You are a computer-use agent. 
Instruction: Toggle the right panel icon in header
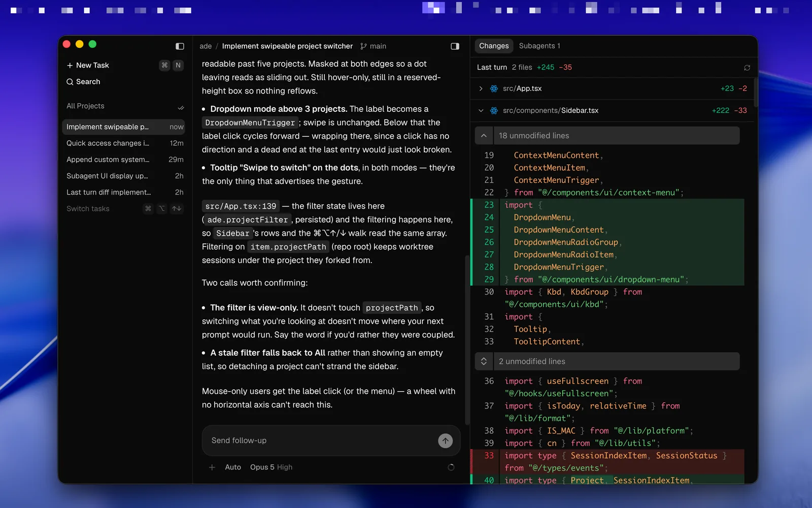455,46
